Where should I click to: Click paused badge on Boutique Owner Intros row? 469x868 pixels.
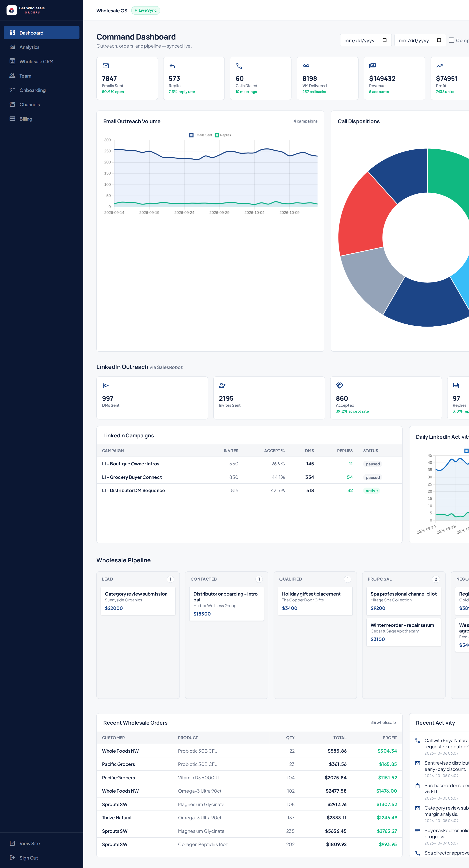[x=373, y=464]
